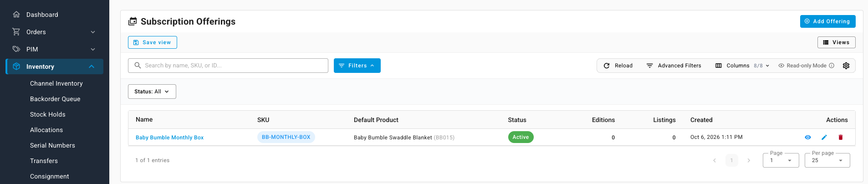Image resolution: width=868 pixels, height=184 pixels.
Task: Click the settings gear icon
Action: (x=846, y=66)
